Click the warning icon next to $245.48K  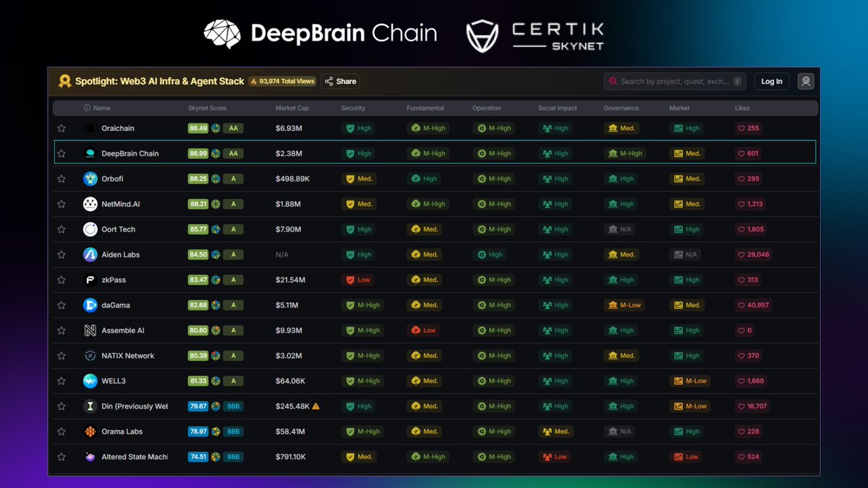click(x=315, y=406)
